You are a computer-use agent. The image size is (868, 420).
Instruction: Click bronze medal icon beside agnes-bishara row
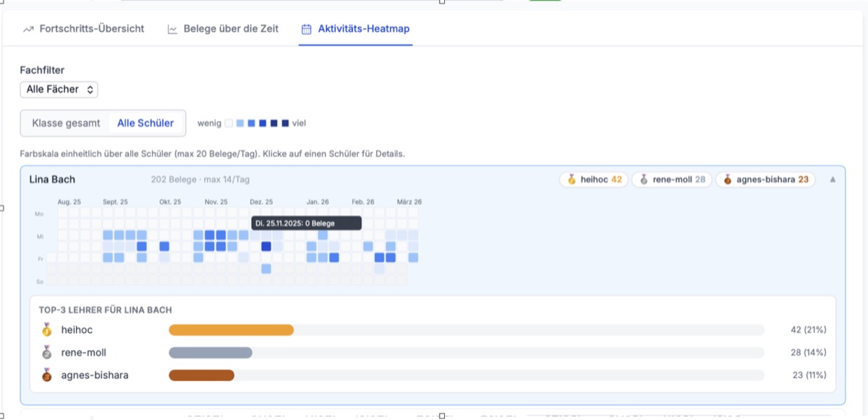pos(47,375)
